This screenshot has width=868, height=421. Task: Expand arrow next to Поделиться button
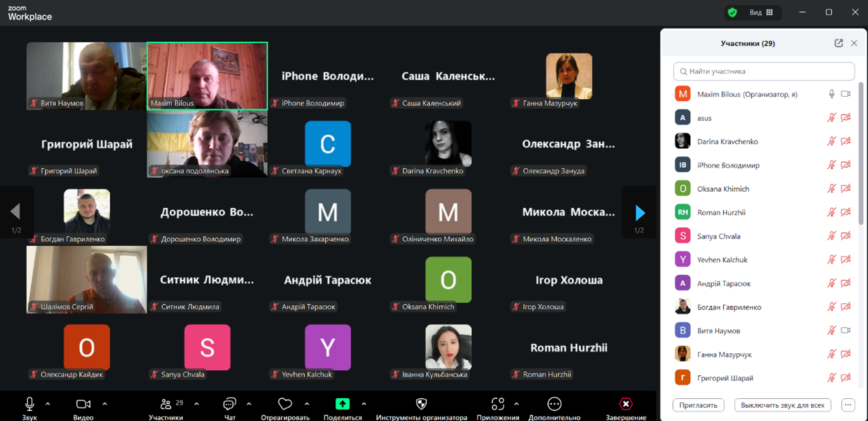pos(364,404)
